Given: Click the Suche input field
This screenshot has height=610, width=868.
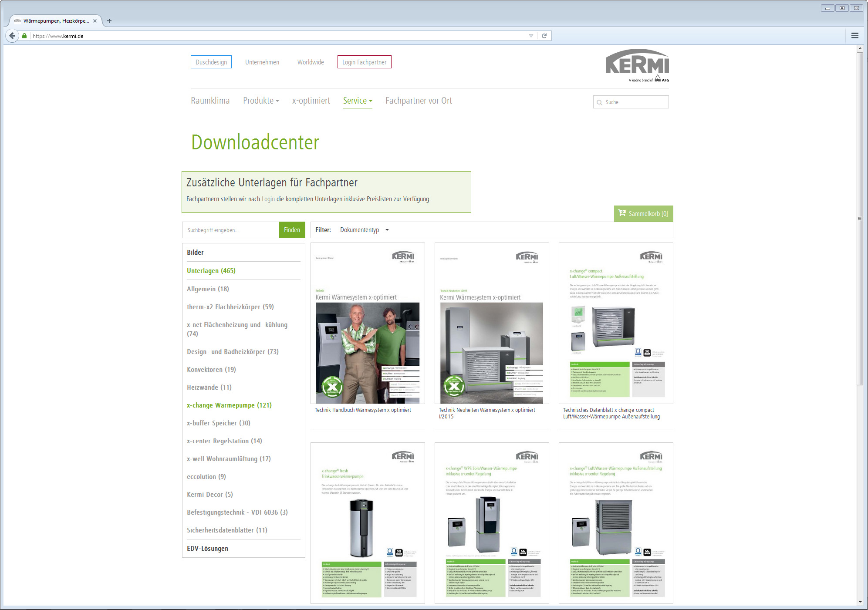Looking at the screenshot, I should [x=631, y=102].
